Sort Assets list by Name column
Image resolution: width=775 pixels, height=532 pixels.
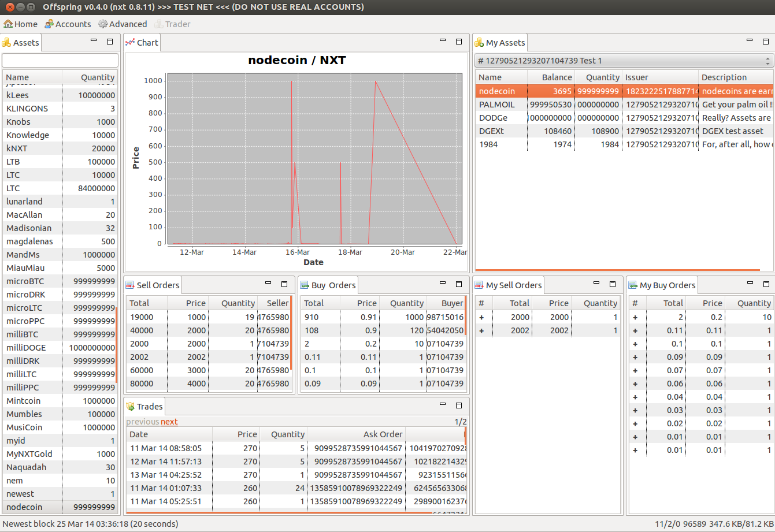tap(32, 77)
